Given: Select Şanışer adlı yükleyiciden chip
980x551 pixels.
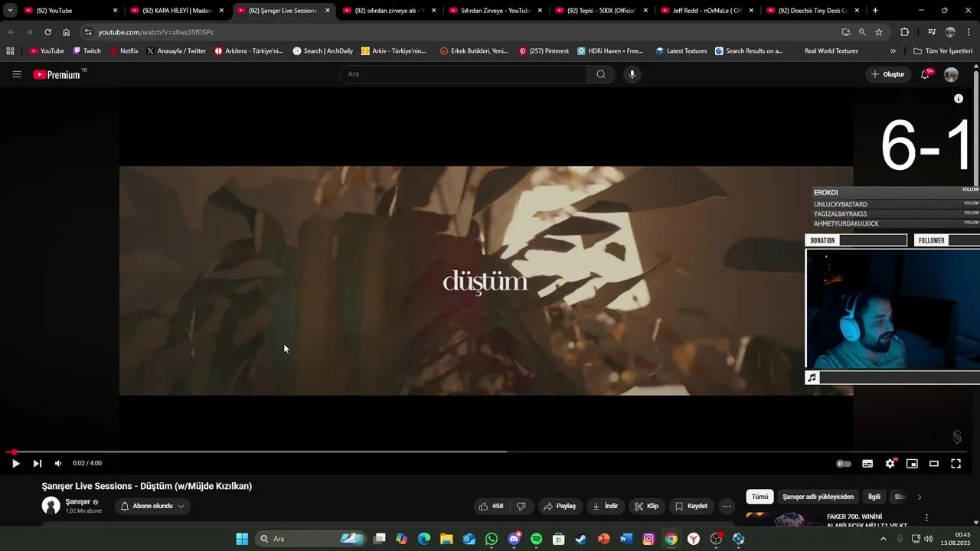Looking at the screenshot, I should (x=818, y=497).
